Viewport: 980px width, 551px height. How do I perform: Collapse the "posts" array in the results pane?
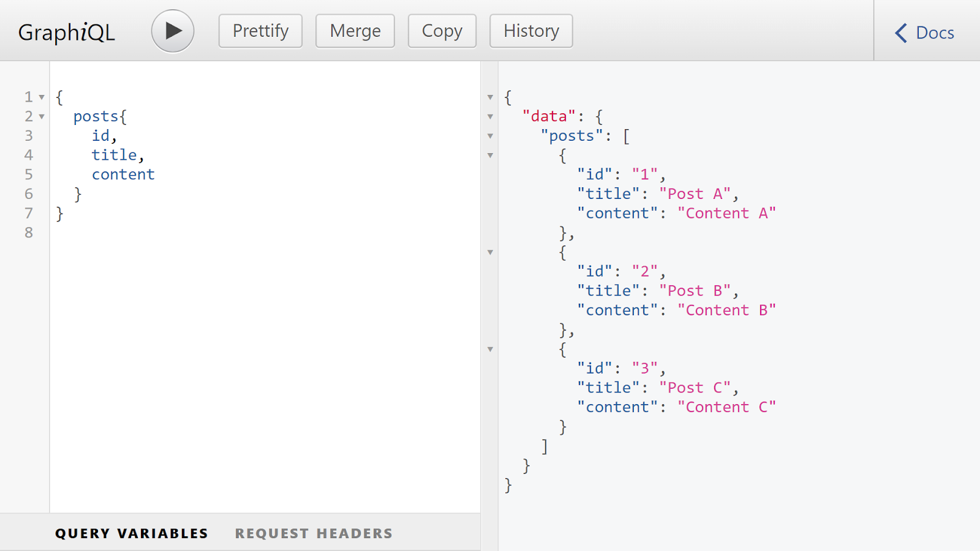[x=490, y=136]
